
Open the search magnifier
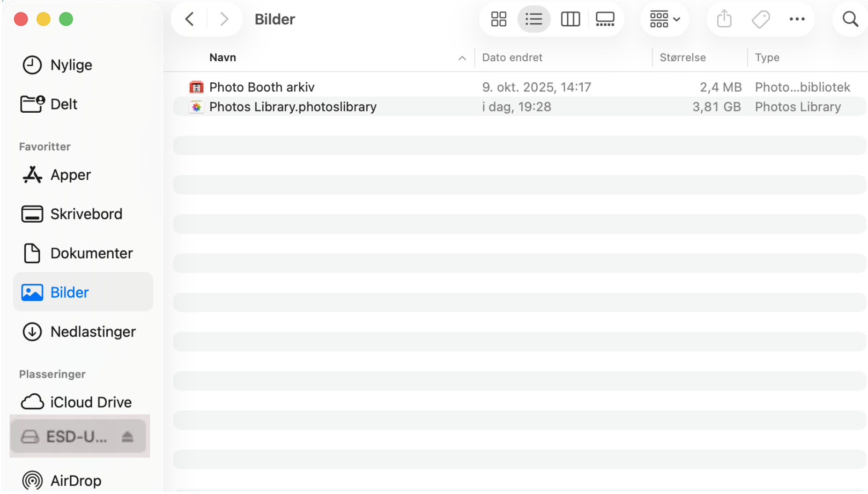coord(850,19)
